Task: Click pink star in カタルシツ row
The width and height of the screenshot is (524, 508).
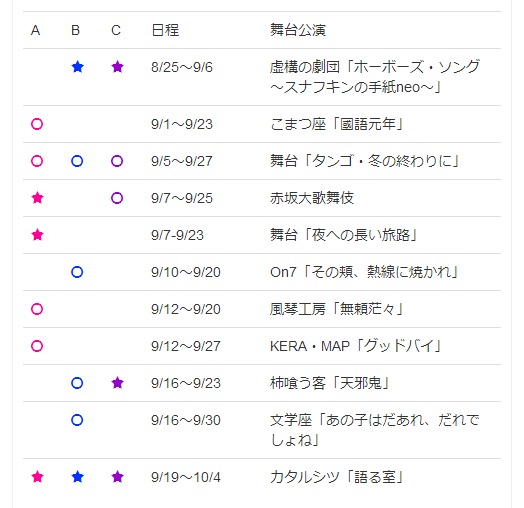Action: coord(37,477)
